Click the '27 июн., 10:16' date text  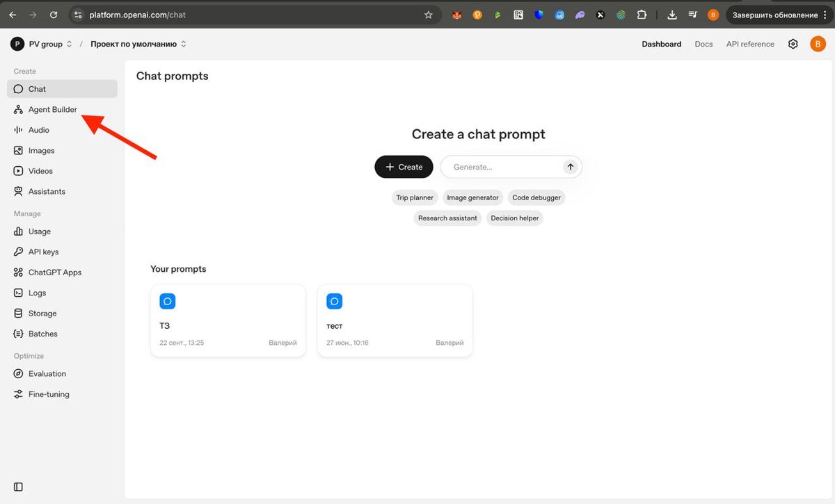point(348,343)
